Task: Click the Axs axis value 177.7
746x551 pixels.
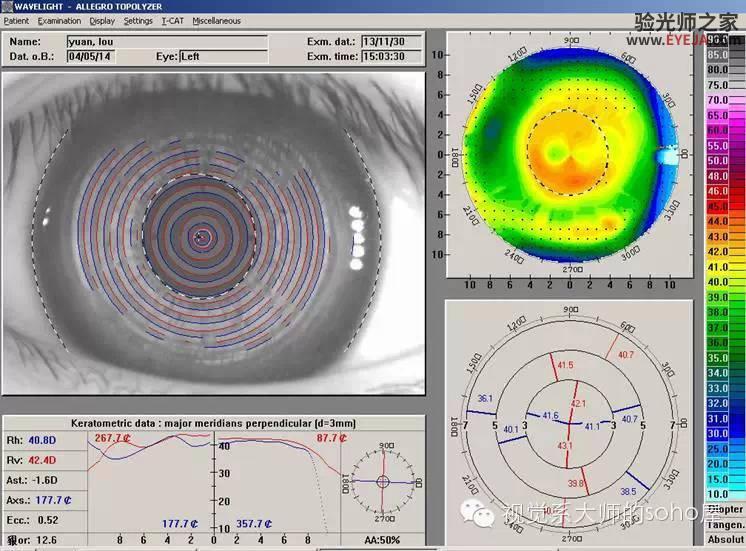Action: (x=53, y=500)
